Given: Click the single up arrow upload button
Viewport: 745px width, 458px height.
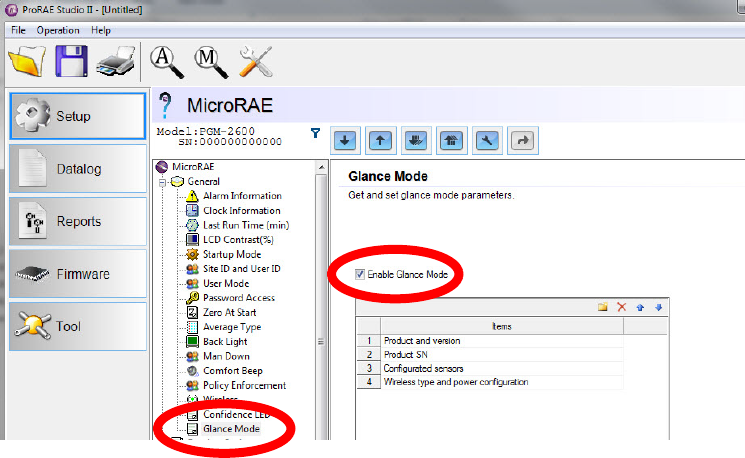Looking at the screenshot, I should (x=381, y=141).
